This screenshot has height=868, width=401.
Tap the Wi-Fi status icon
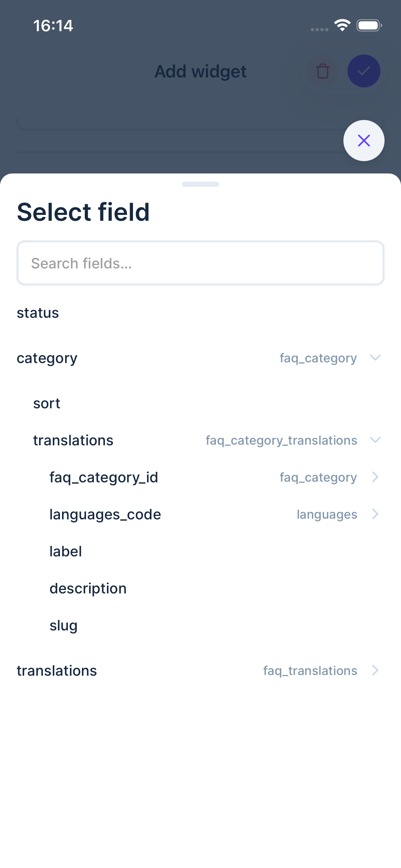(342, 24)
